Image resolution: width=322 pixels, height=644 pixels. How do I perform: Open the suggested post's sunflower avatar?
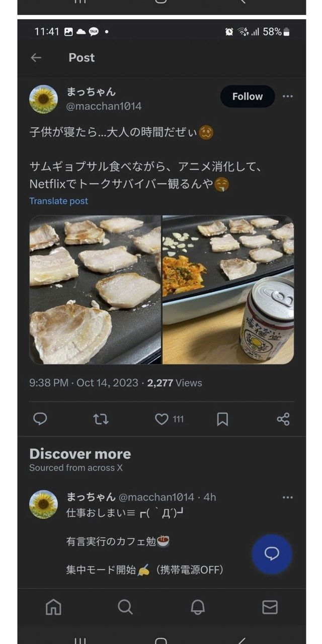(x=44, y=504)
